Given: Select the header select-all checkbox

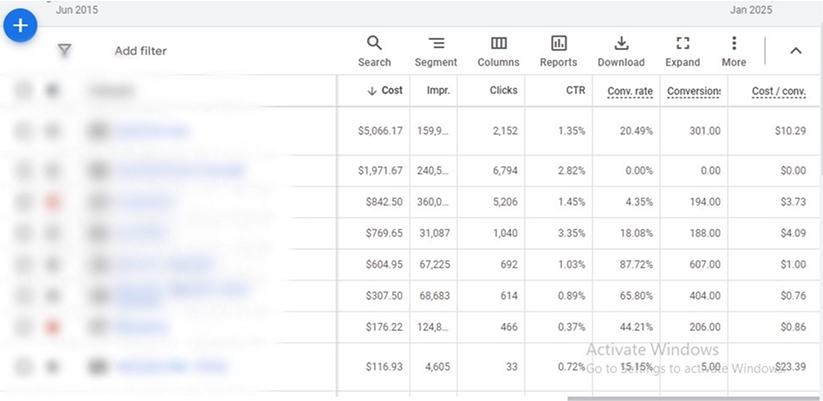Looking at the screenshot, I should (24, 91).
